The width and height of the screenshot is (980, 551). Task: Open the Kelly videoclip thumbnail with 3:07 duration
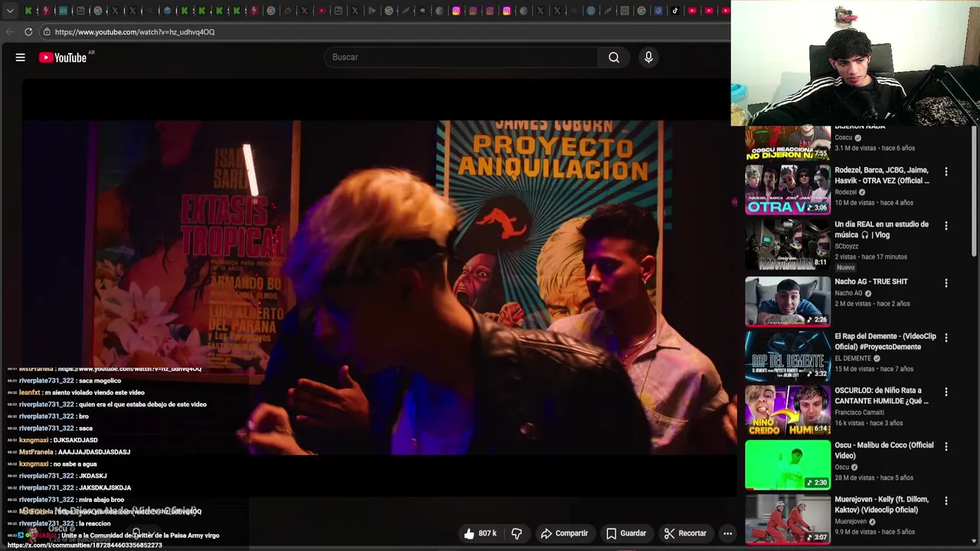(788, 519)
